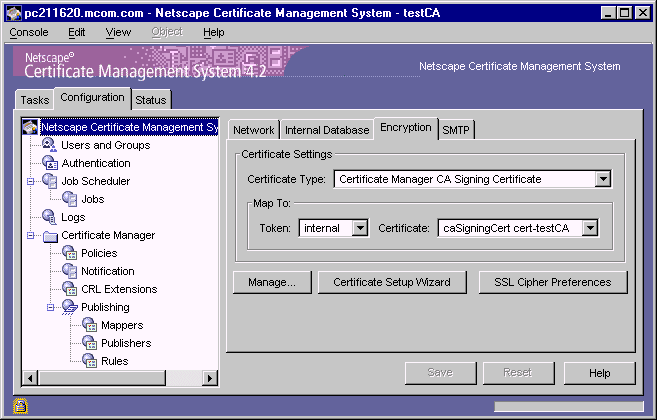
Task: Click the Users and Groups tree icon
Action: click(50, 145)
